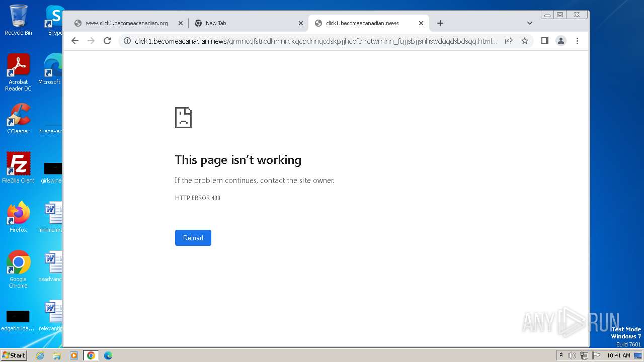Open Microsoft Edge from taskbar
This screenshot has width=644, height=362.
coord(108,355)
